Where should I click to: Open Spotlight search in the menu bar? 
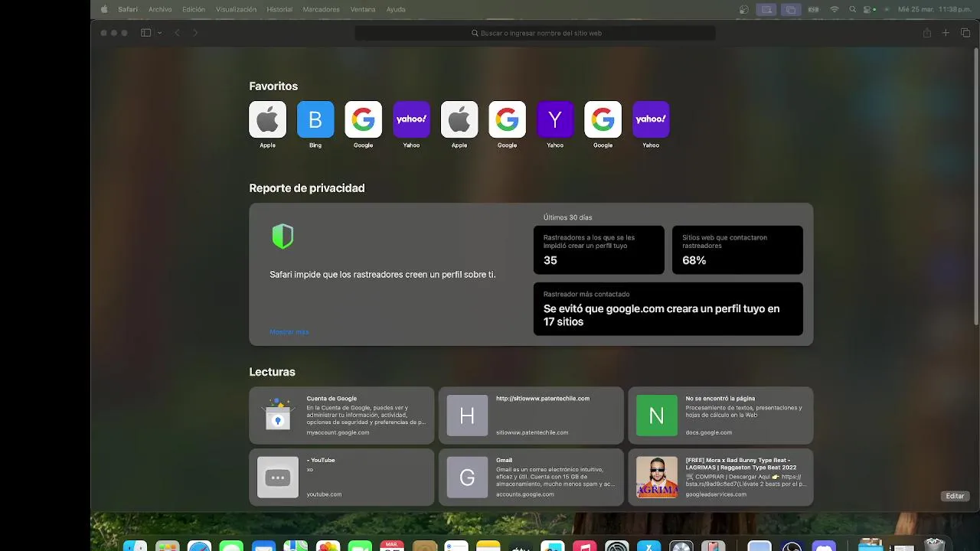(x=852, y=9)
